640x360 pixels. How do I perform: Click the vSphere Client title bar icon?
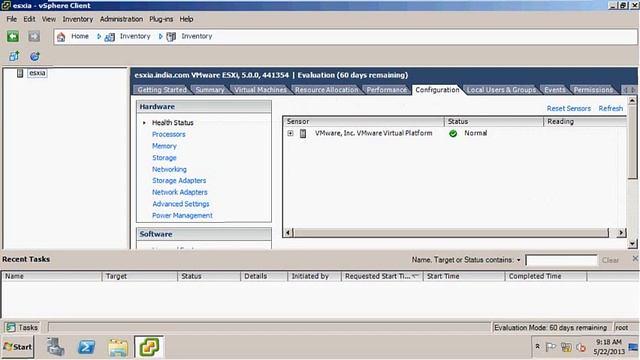[6, 5]
